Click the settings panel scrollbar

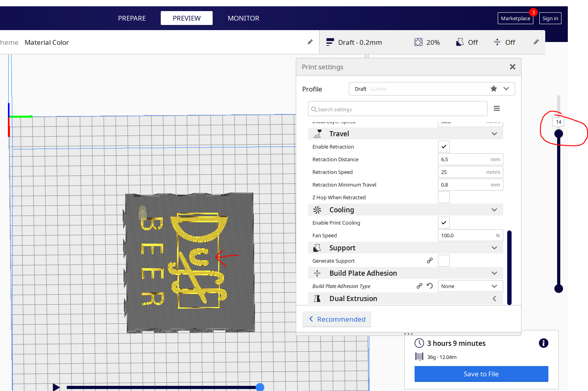(x=509, y=268)
